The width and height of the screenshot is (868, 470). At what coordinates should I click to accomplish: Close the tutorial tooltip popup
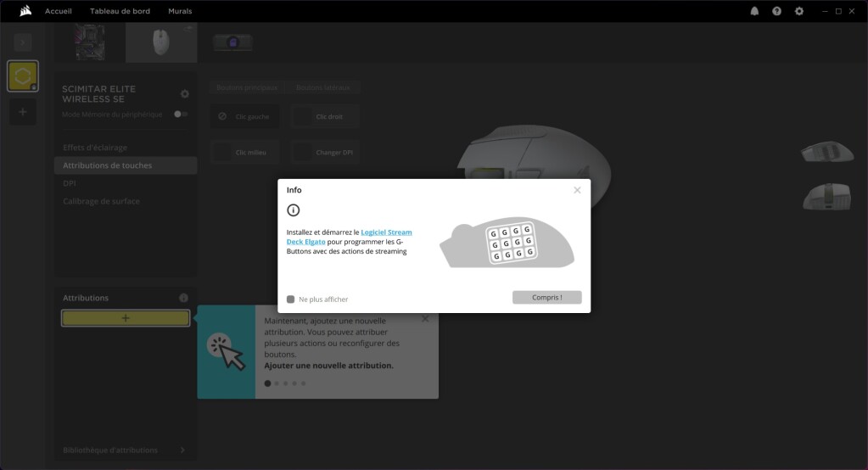click(425, 319)
